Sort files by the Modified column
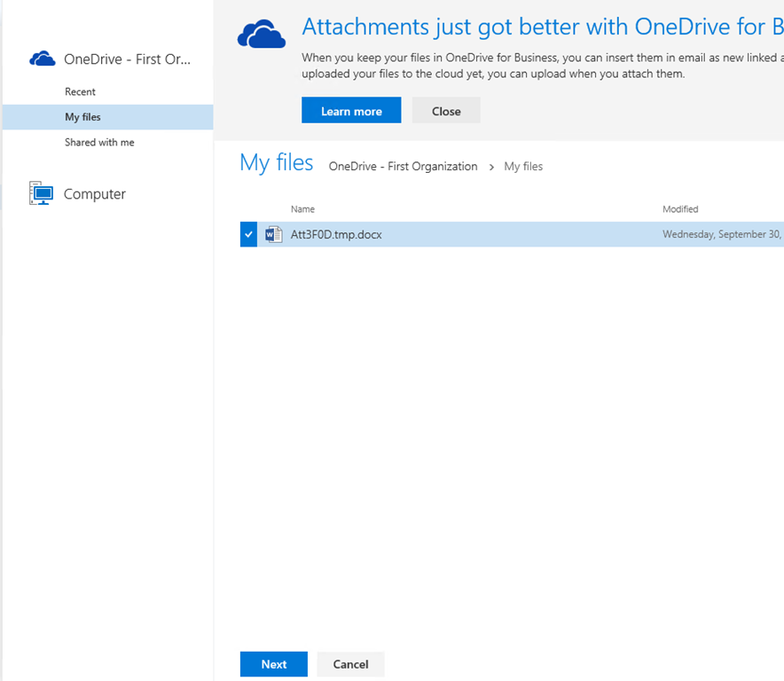 tap(680, 209)
